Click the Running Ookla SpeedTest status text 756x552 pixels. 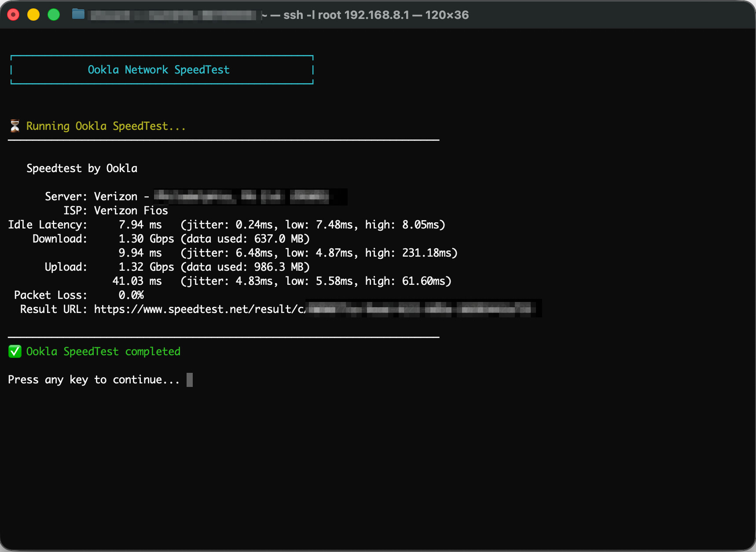(106, 126)
